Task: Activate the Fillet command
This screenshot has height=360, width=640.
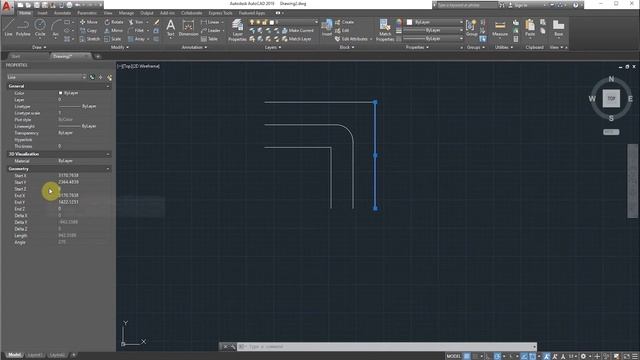Action: pyautogui.click(x=136, y=31)
